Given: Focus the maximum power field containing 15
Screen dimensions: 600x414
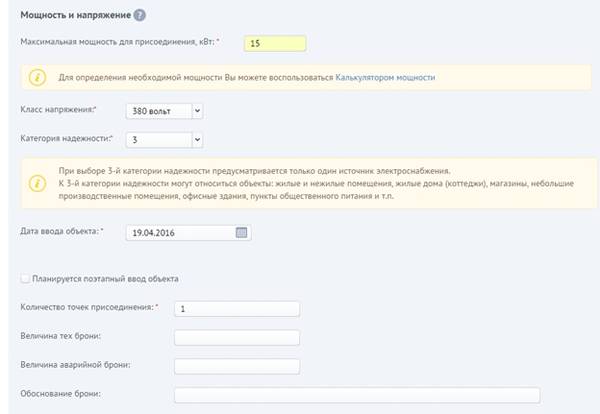Looking at the screenshot, I should click(x=275, y=43).
